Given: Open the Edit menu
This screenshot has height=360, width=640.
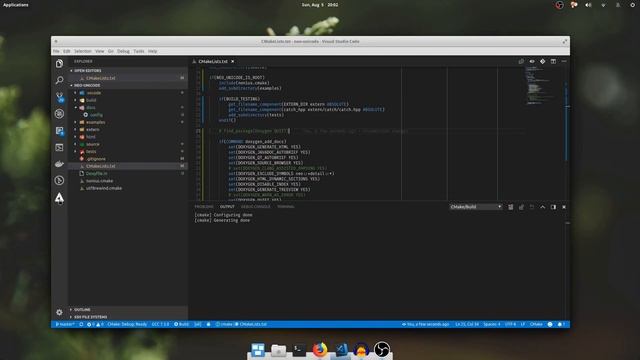Looking at the screenshot, I should coord(67,51).
